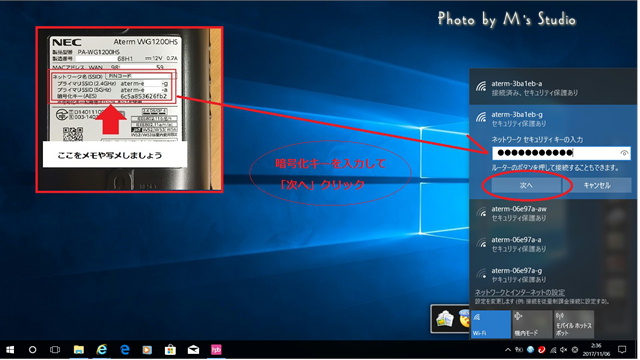Image resolution: width=640 pixels, height=360 pixels.
Task: Click the 次へ button
Action: pos(526,185)
